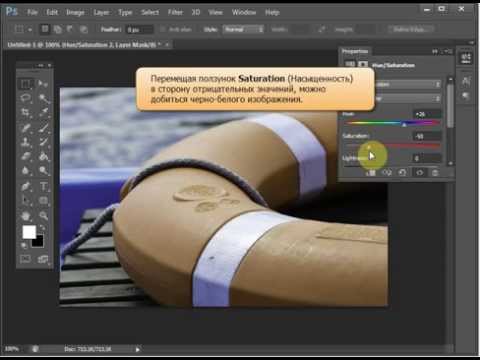This screenshot has height=360, width=480.
Task: Select the Rectangle shape tool
Action: click(43, 201)
